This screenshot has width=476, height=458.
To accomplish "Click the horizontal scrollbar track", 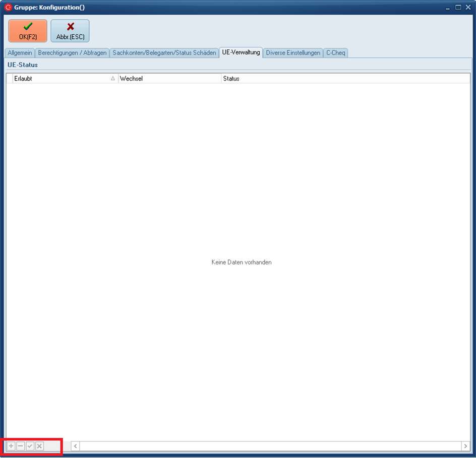I will pyautogui.click(x=270, y=446).
